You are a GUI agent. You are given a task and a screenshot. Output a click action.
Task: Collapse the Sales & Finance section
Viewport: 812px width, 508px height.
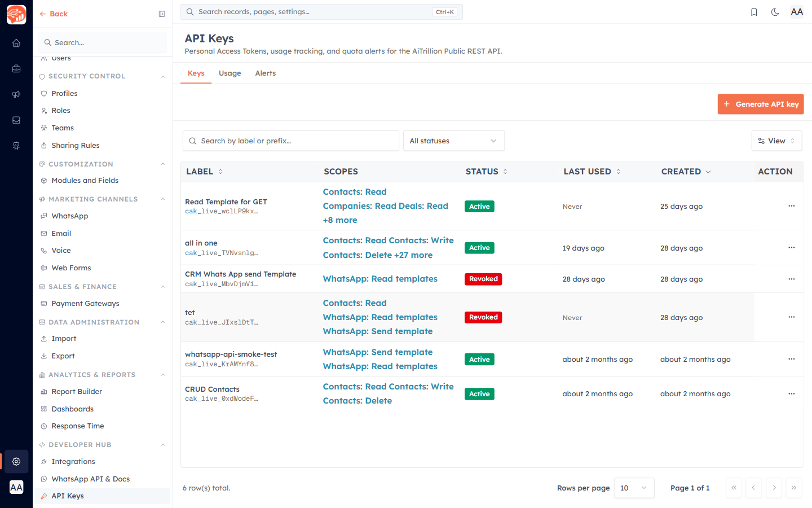pyautogui.click(x=163, y=287)
